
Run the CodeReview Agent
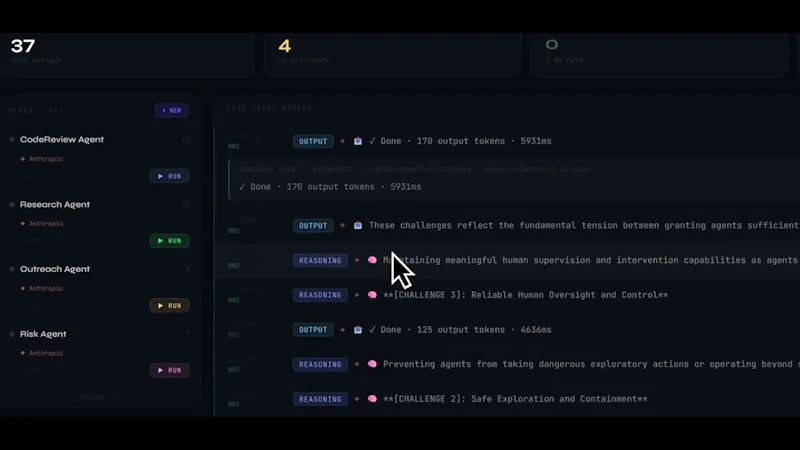tap(169, 176)
